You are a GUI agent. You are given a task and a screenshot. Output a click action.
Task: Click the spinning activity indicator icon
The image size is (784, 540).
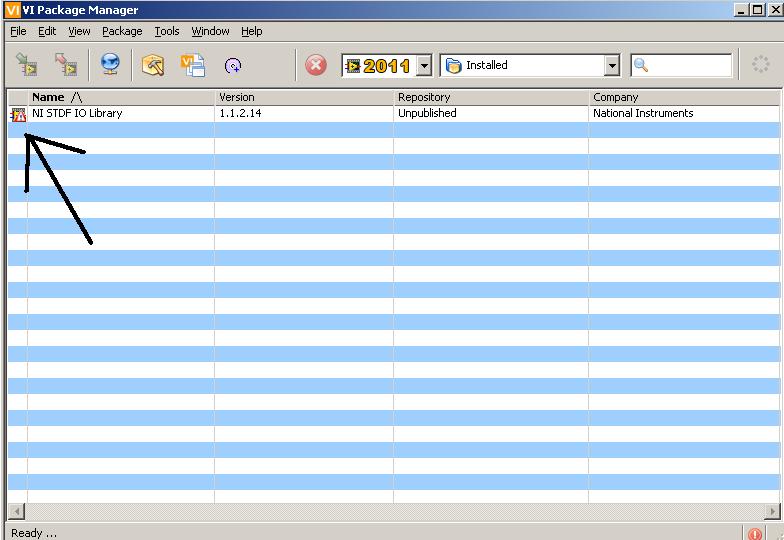tap(760, 64)
